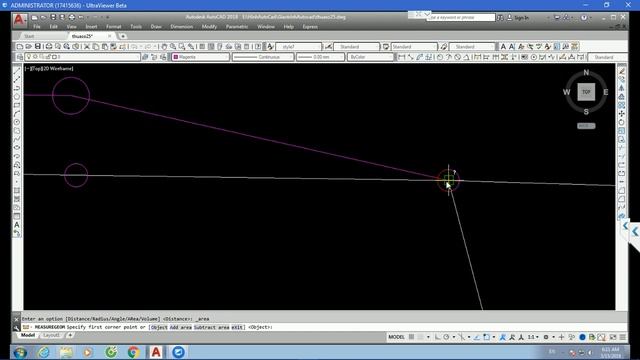Open the Continuous linetype dropdown
640x360 pixels.
(263, 57)
